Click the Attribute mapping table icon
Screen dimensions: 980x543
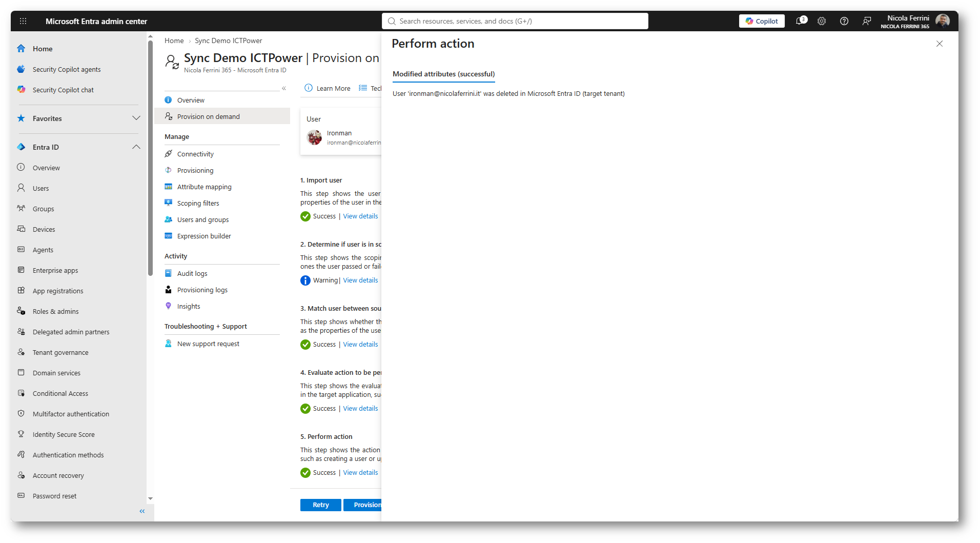tap(168, 187)
